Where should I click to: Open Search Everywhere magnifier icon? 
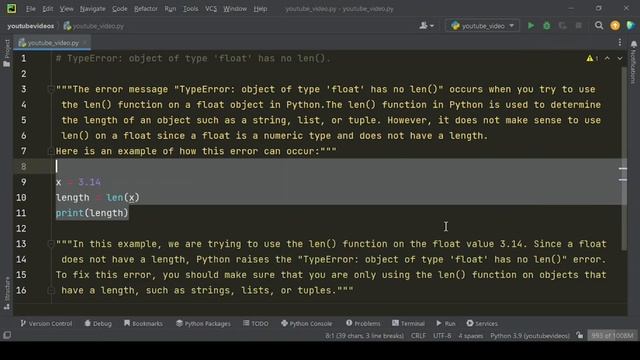pyautogui.click(x=599, y=26)
